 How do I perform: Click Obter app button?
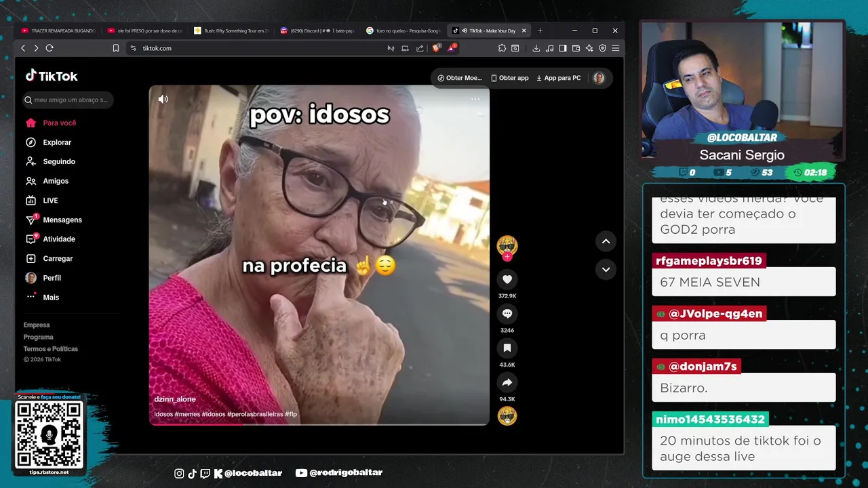pos(509,78)
